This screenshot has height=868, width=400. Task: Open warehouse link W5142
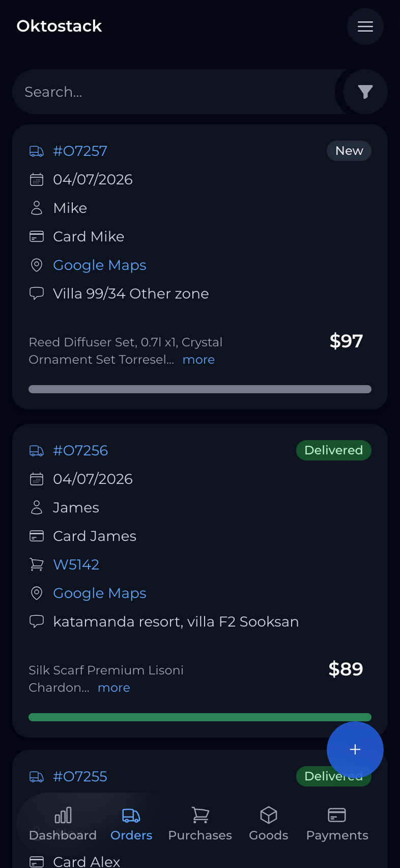coord(76,564)
